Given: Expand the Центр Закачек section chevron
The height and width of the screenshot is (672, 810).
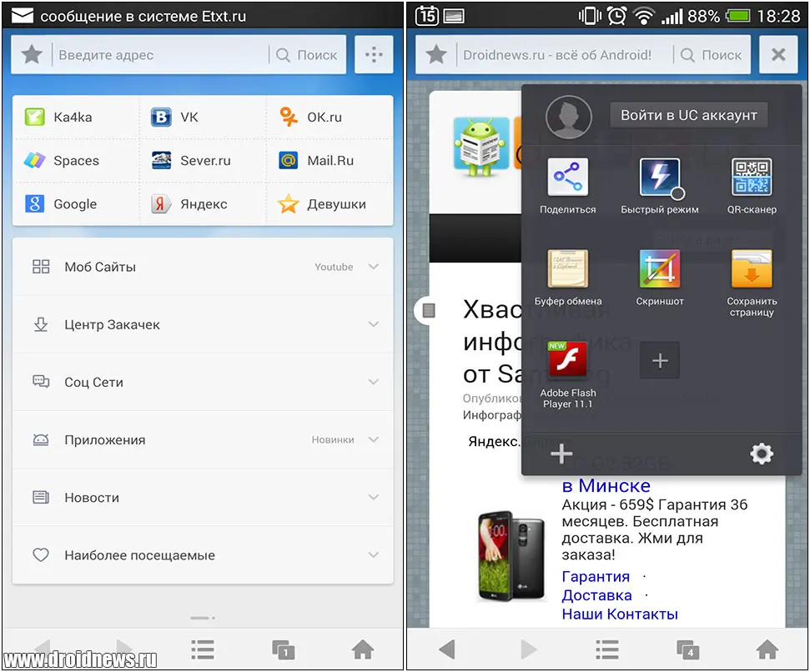Looking at the screenshot, I should 374,324.
